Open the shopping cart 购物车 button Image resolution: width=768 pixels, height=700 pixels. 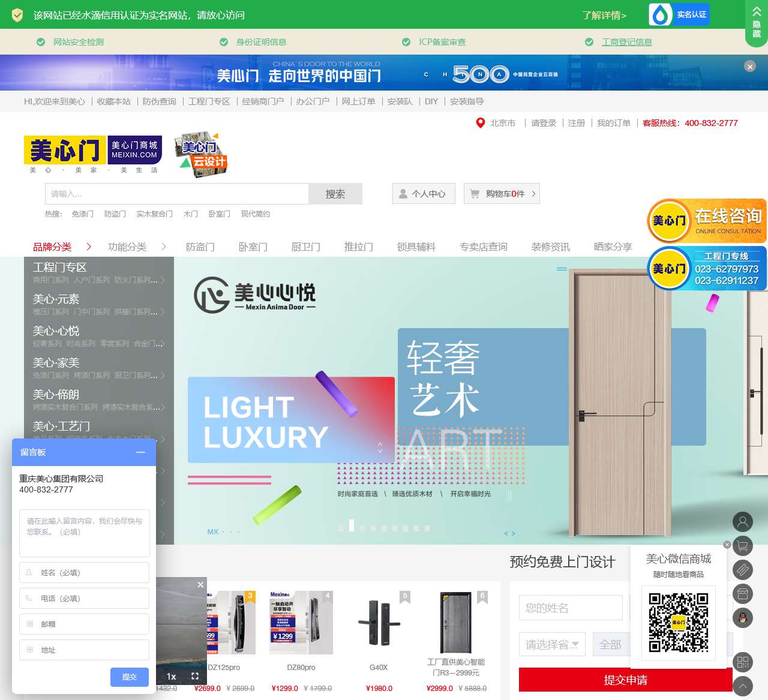(x=502, y=194)
